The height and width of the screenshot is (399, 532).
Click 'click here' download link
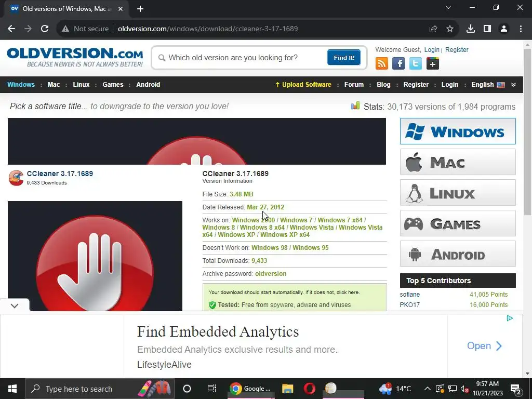(x=348, y=292)
